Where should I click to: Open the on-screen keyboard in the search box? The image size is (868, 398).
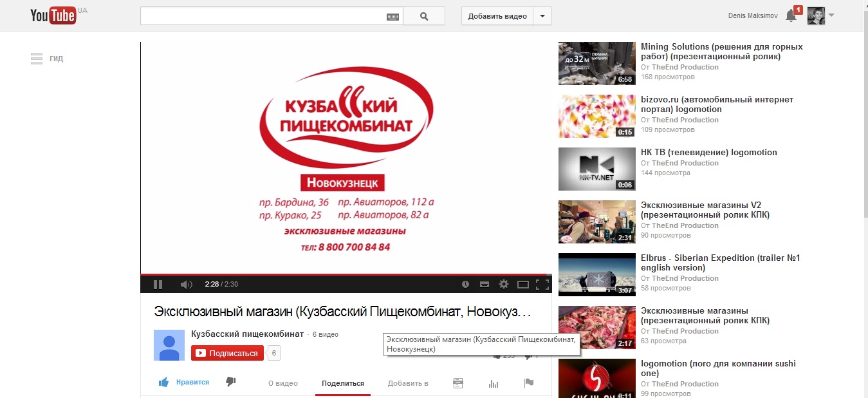pos(392,17)
